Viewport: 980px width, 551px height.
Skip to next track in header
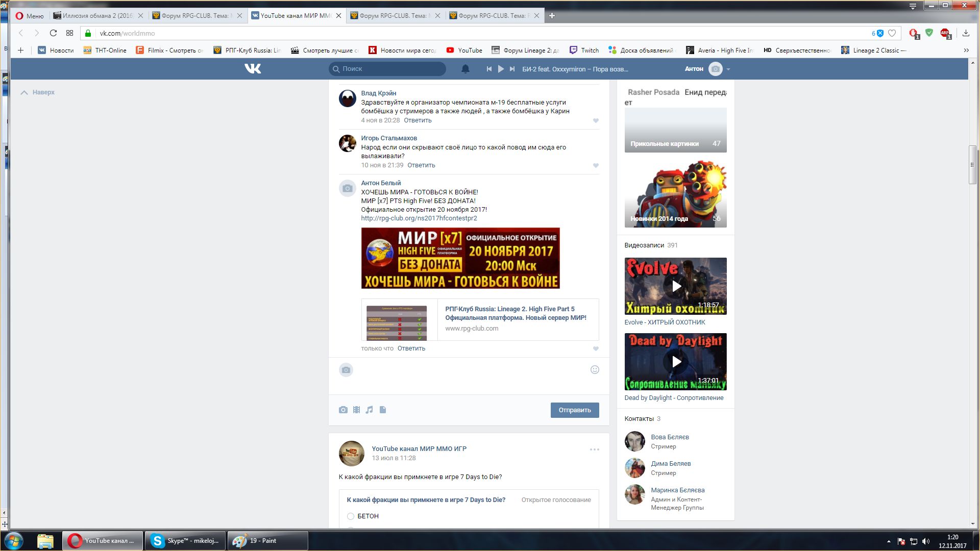(x=512, y=69)
